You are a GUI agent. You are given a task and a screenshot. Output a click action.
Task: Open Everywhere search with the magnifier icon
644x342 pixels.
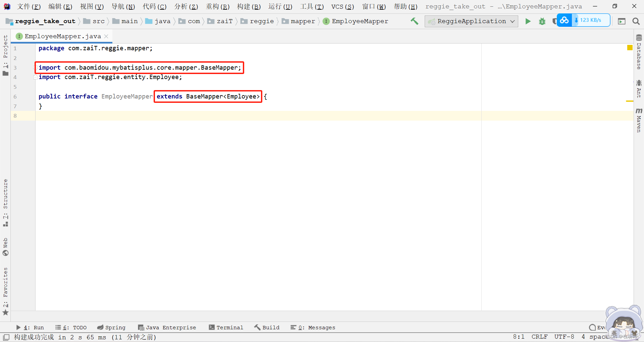636,21
